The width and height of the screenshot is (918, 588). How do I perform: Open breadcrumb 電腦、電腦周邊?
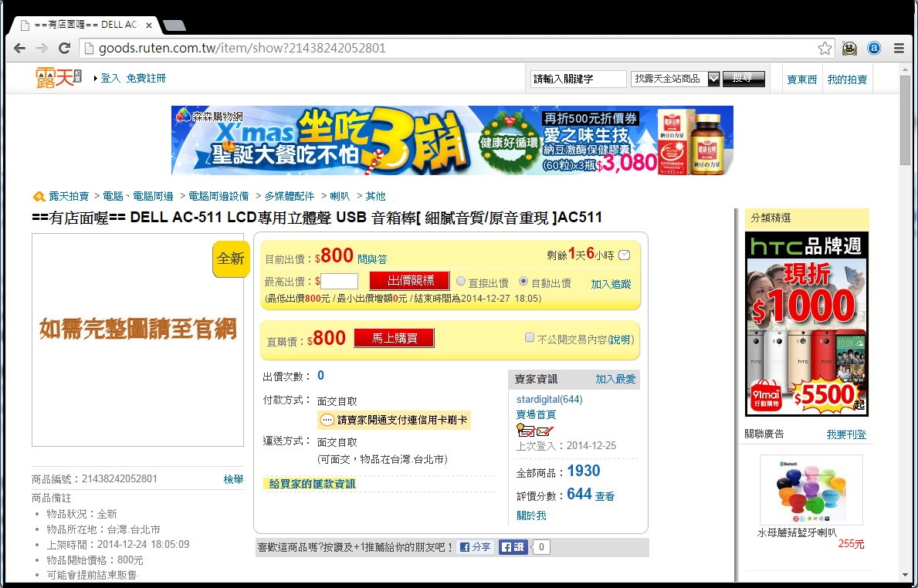138,196
